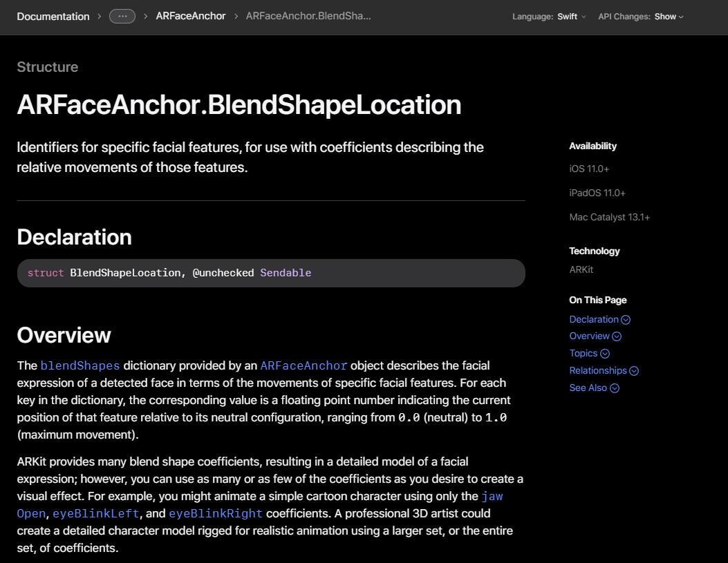Open the eyeBlinkRight coefficient link
The height and width of the screenshot is (563, 728).
(x=216, y=513)
